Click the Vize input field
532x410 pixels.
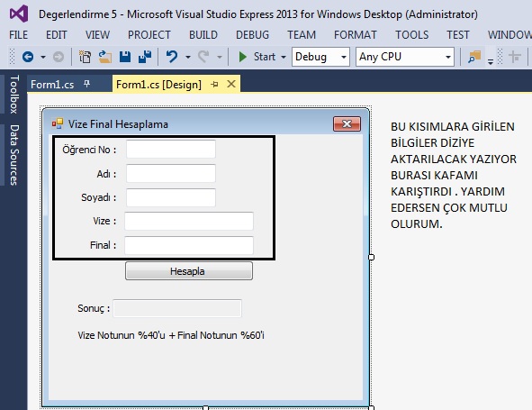(x=189, y=221)
